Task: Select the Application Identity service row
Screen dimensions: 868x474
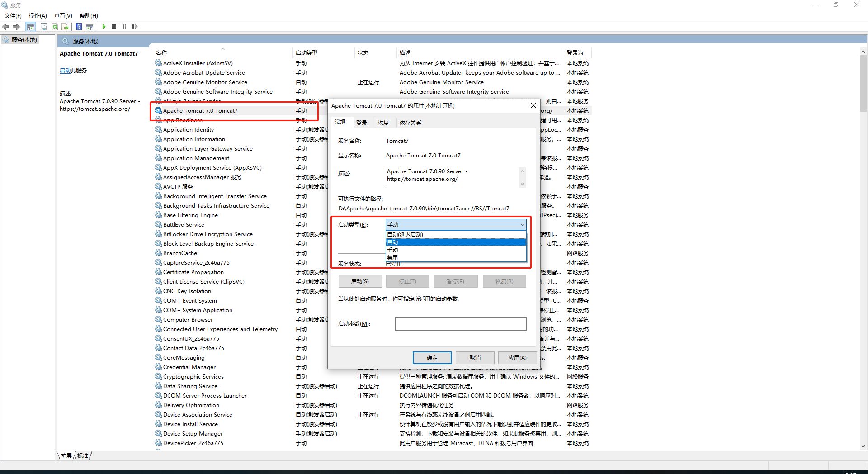Action: point(241,129)
